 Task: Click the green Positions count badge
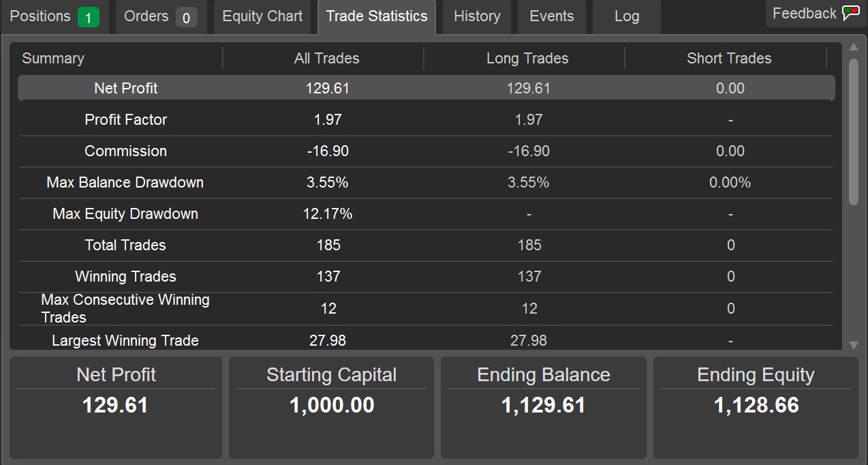[x=88, y=17]
